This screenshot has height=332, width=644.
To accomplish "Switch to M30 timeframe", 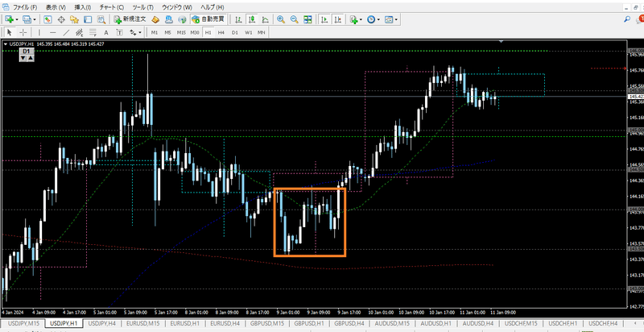I will (x=195, y=32).
